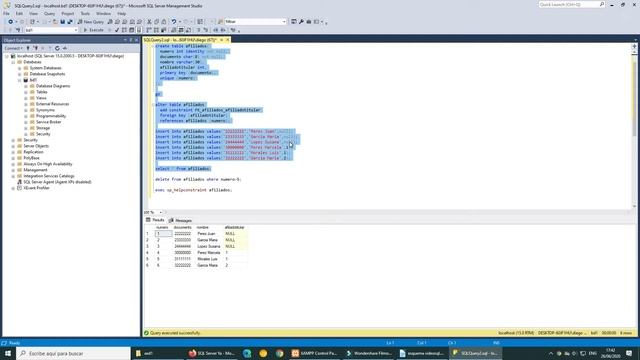The image size is (640, 360).
Task: Select the Database Diagrams tree item
Action: pos(53,86)
